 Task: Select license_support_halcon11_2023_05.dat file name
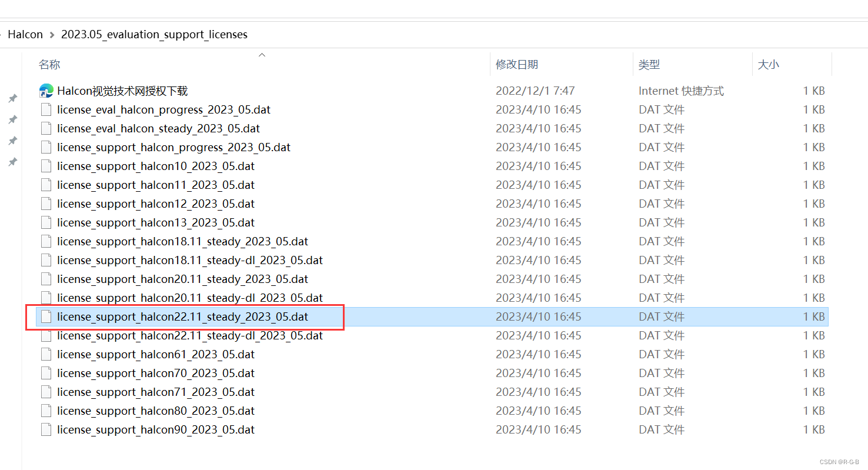coord(156,185)
